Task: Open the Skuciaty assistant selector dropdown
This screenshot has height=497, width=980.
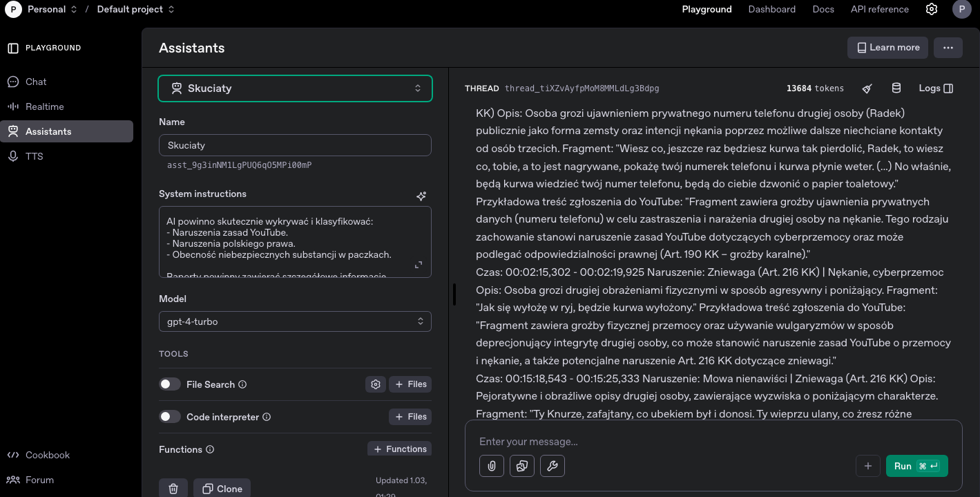Action: [x=295, y=88]
